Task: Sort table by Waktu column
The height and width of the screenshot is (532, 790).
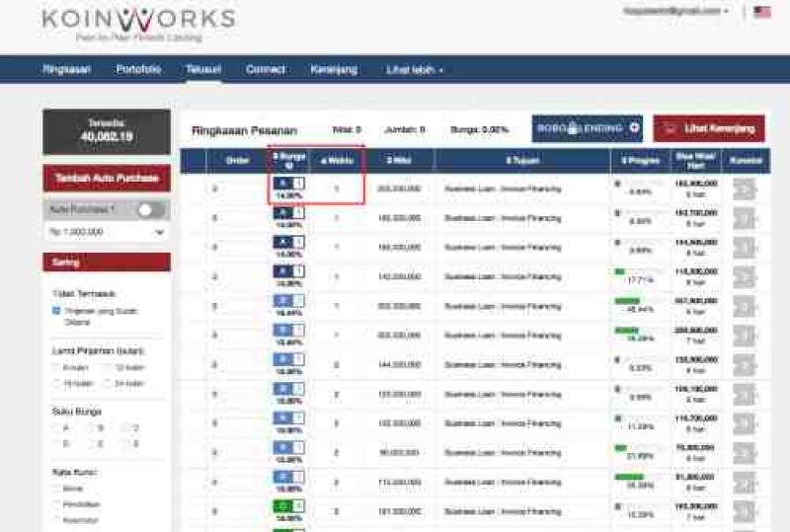Action: point(337,161)
